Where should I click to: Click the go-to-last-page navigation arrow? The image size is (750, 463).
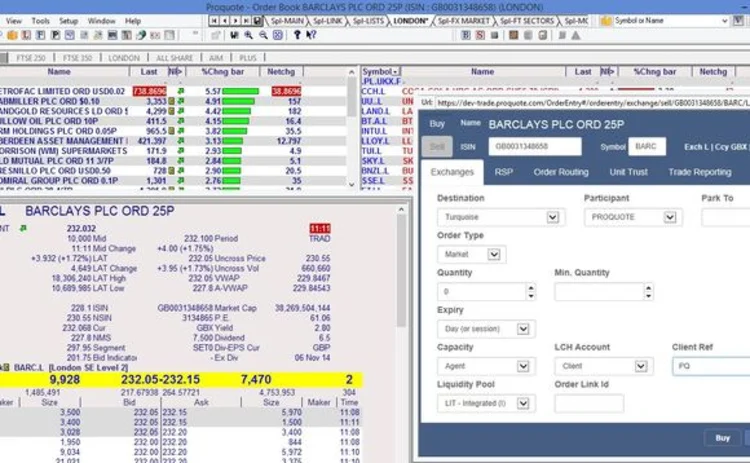(x=246, y=21)
